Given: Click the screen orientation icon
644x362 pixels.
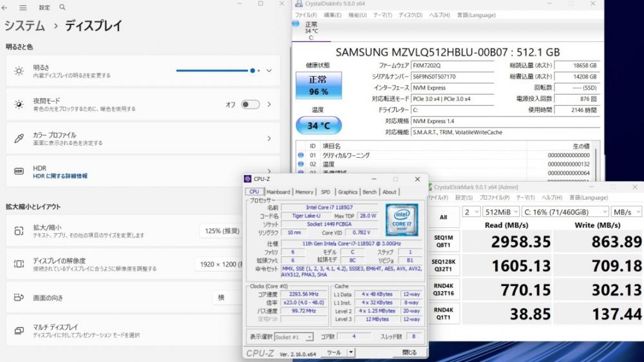Looking at the screenshot, I should pyautogui.click(x=19, y=297).
